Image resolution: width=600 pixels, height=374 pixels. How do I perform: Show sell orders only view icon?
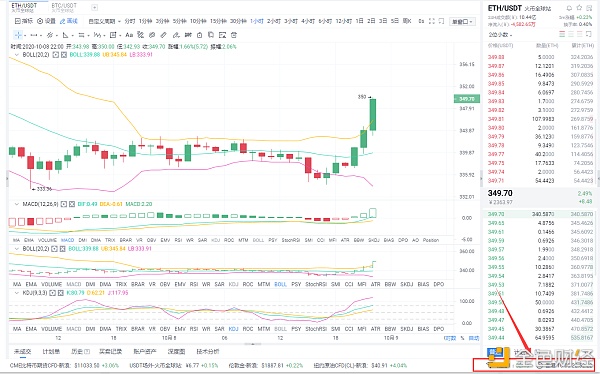click(580, 34)
